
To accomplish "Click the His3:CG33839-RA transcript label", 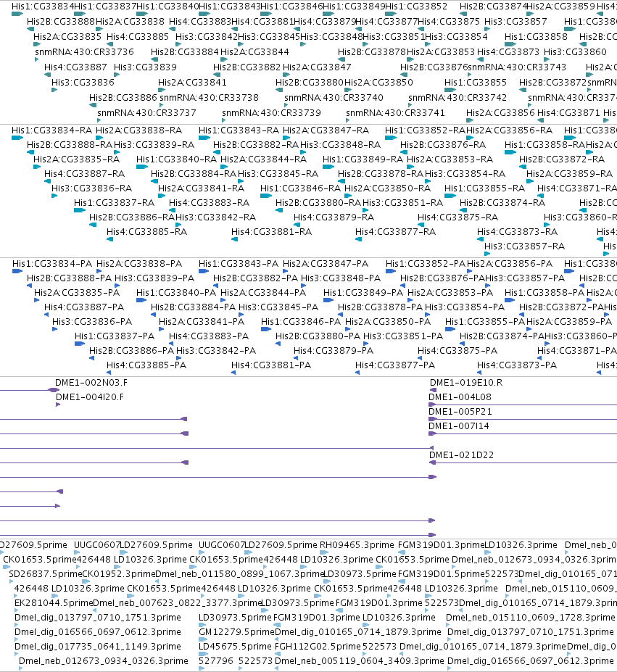I will 154,145.
